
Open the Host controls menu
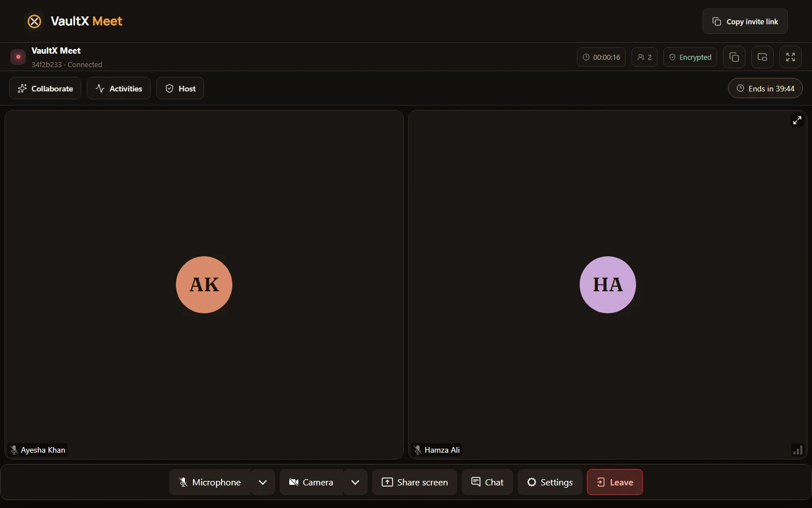click(180, 89)
